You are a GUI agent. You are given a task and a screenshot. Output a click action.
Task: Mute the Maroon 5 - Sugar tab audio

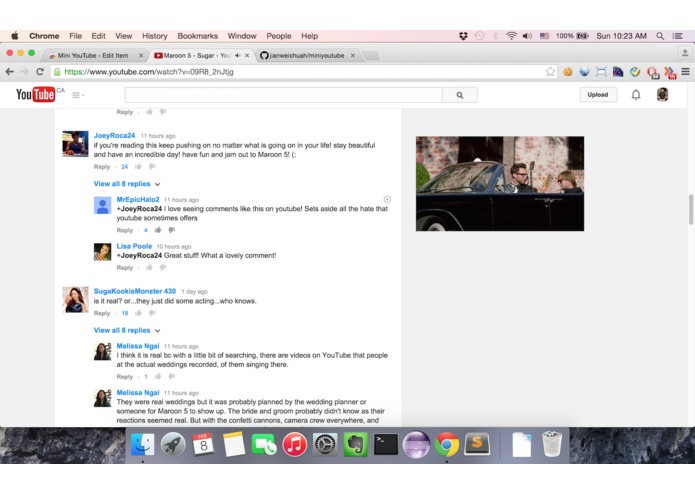(x=238, y=55)
